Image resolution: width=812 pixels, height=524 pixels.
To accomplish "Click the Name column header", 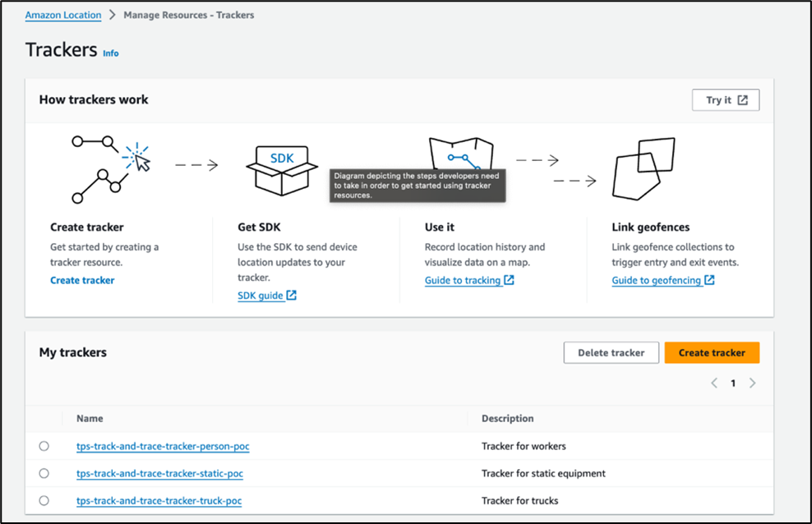I will click(x=90, y=419).
